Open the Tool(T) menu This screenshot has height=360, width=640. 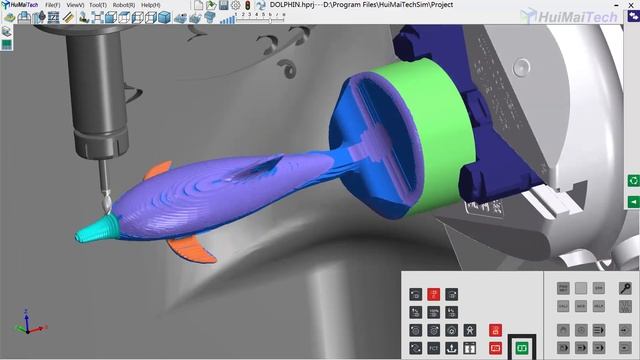click(98, 5)
